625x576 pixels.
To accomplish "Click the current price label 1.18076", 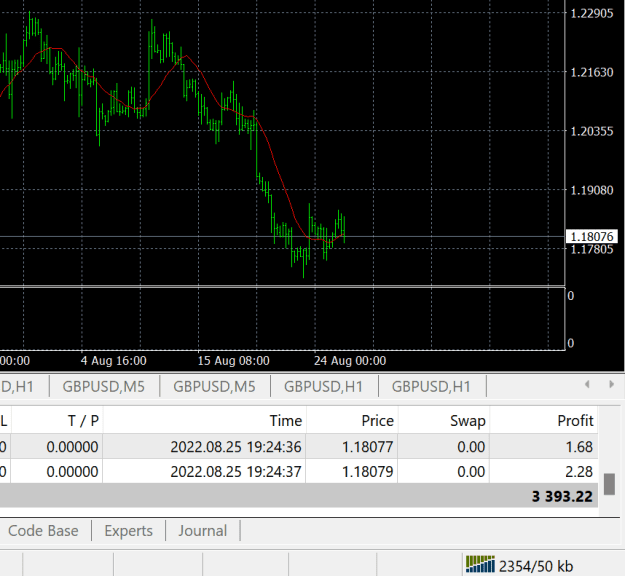I will (592, 237).
